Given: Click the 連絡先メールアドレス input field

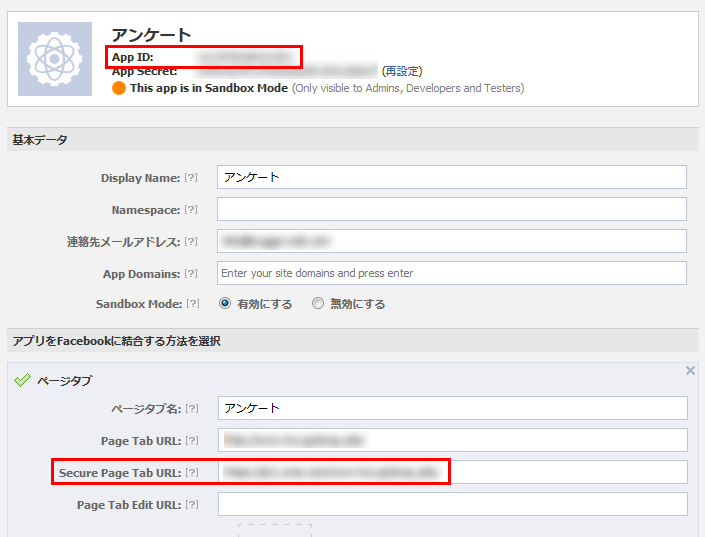Looking at the screenshot, I should click(x=452, y=241).
